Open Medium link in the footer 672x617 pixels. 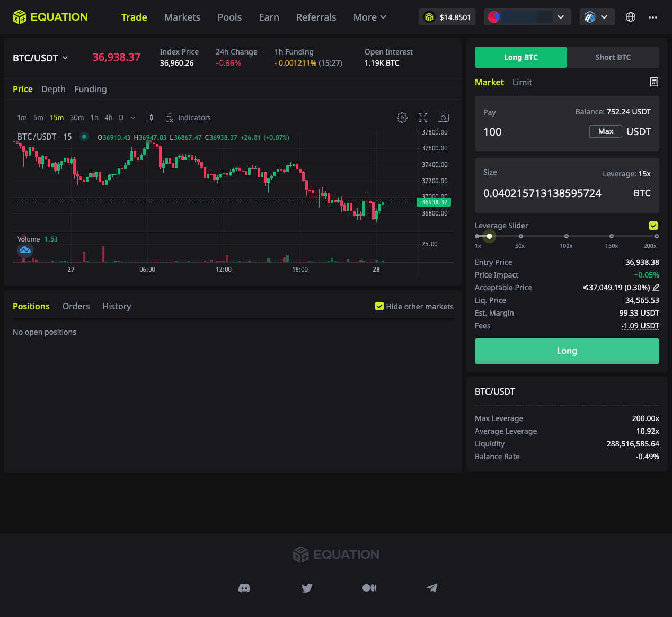click(369, 588)
